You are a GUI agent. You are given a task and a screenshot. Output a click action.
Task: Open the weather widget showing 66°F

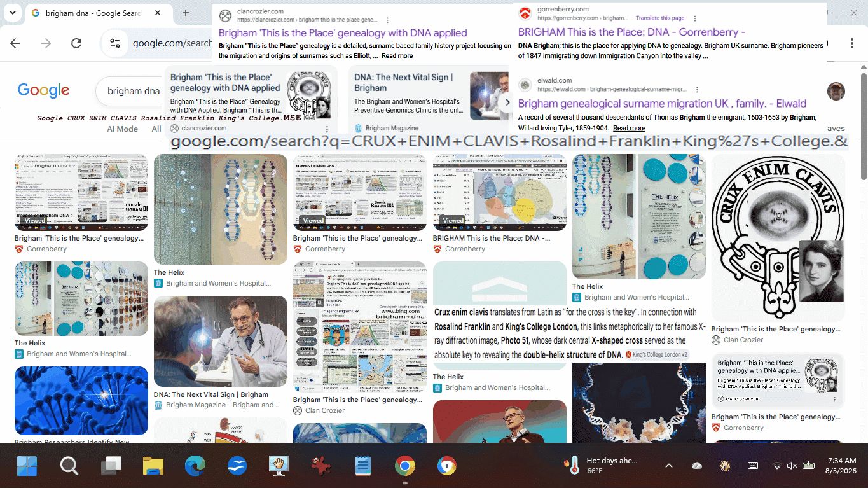[600, 466]
